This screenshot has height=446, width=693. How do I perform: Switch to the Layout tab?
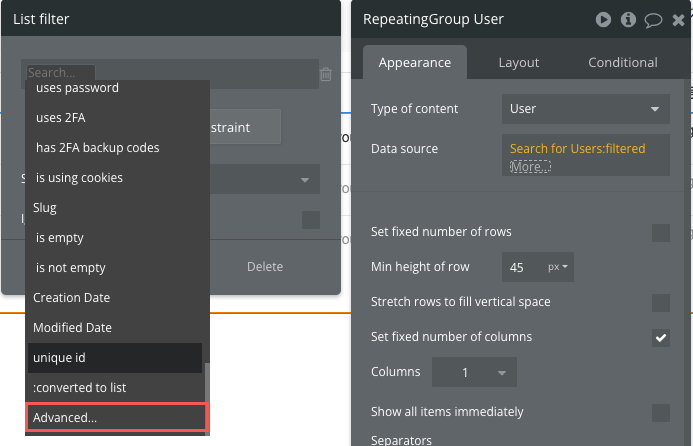pos(518,62)
